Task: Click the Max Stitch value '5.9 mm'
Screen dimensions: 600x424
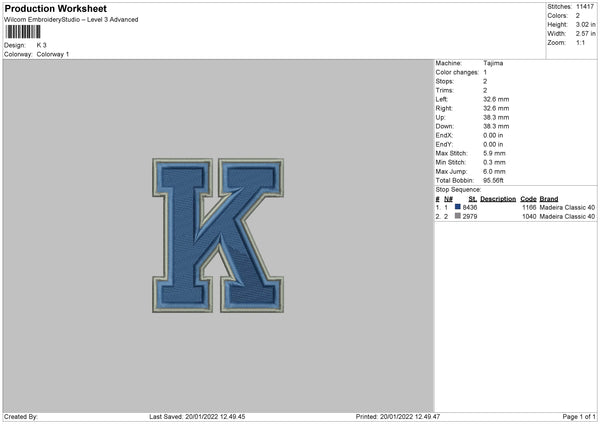Action: point(494,153)
